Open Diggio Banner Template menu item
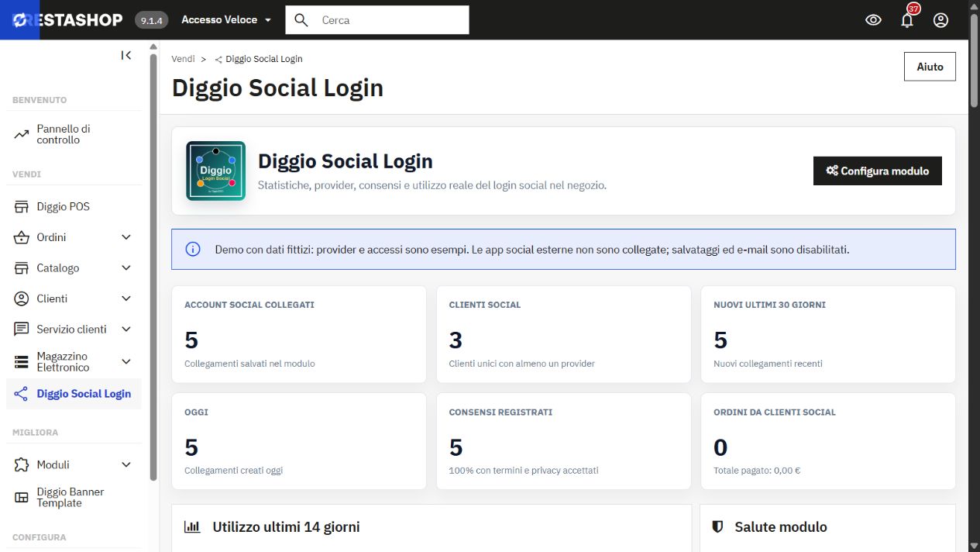This screenshot has width=980, height=552. 74,498
